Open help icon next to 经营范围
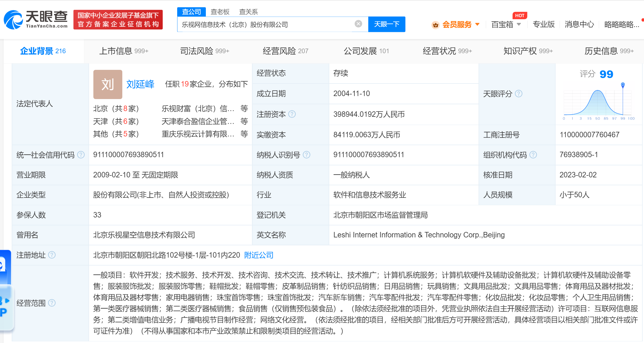 52,303
